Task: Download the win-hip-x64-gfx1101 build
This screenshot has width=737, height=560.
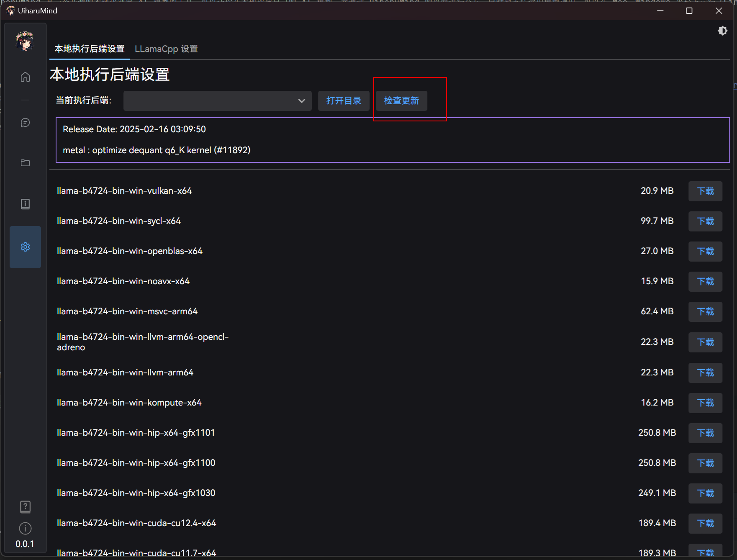Action: [x=705, y=433]
